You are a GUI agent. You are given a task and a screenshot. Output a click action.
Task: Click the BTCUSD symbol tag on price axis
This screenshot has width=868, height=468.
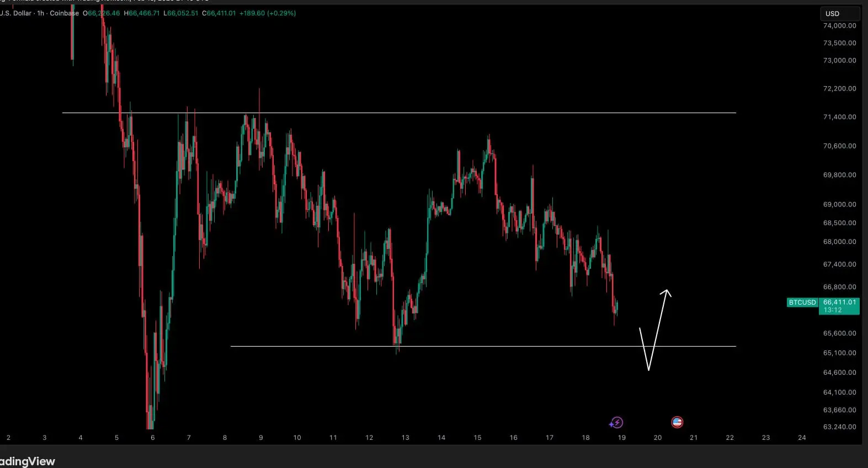[x=802, y=302]
